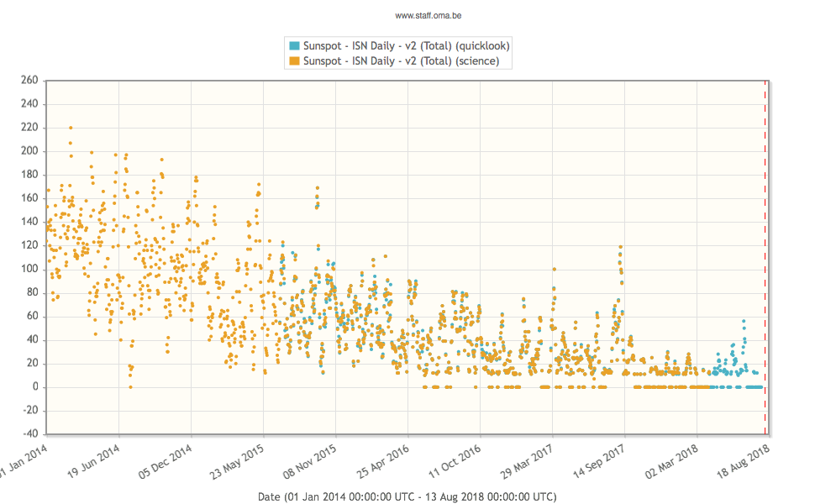The width and height of the screenshot is (815, 504).
Task: Select the positive 40 y-axis label
Action: (x=32, y=340)
